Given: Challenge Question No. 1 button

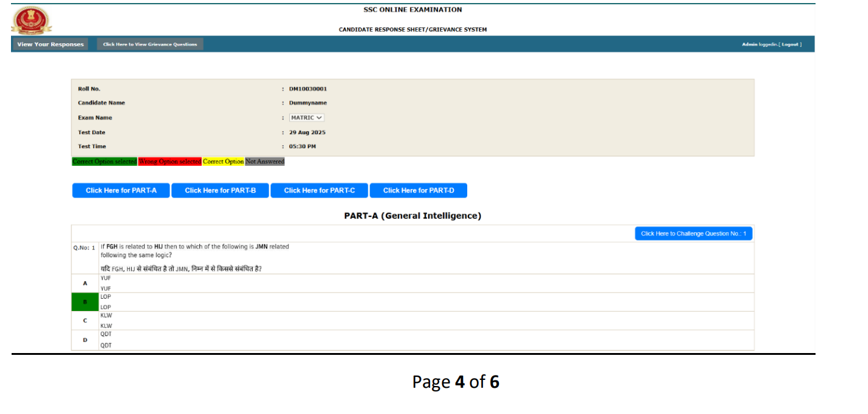Looking at the screenshot, I should point(693,234).
